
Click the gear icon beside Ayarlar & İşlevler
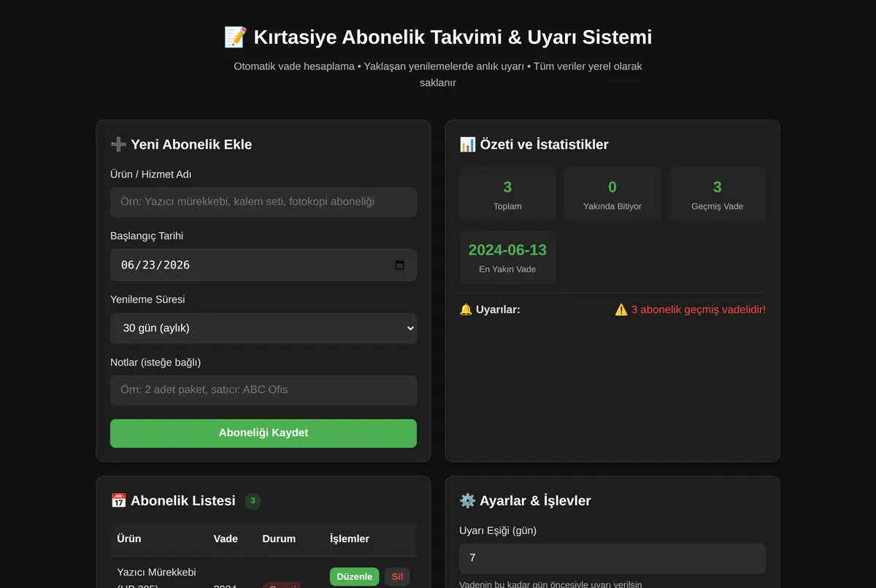pyautogui.click(x=467, y=500)
